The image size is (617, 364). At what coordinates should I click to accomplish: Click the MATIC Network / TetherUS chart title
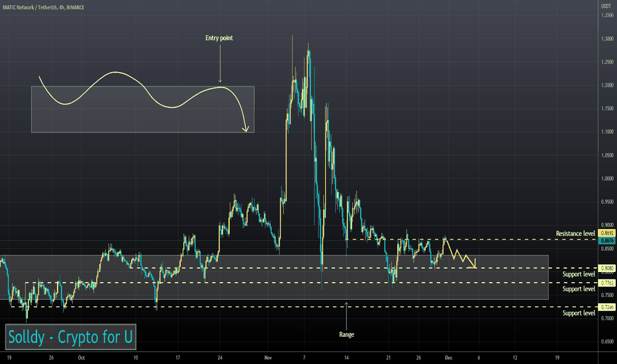click(43, 7)
